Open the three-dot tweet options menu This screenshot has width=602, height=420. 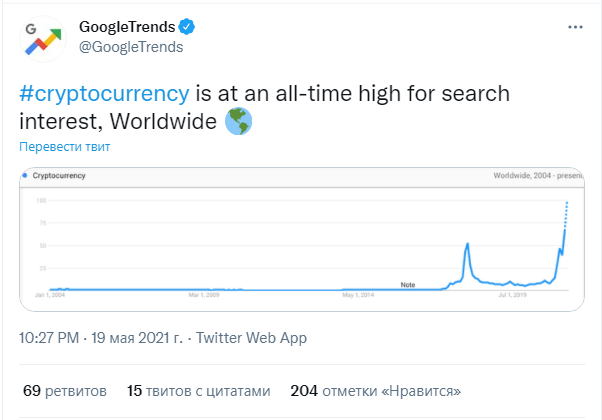[575, 27]
